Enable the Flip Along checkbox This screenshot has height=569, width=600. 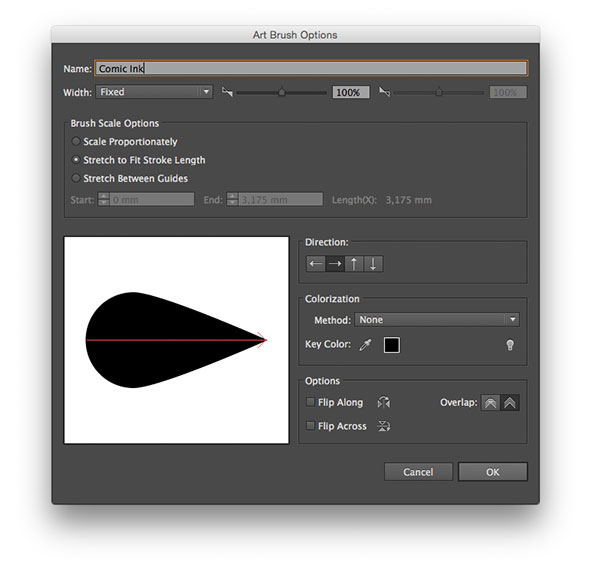click(311, 403)
